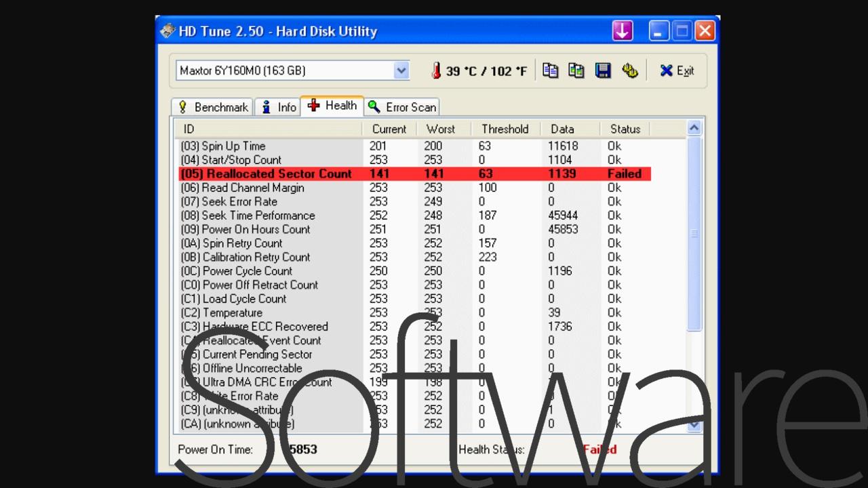
Task: Select the (0C) Power Cycle Count row
Action: (x=414, y=271)
